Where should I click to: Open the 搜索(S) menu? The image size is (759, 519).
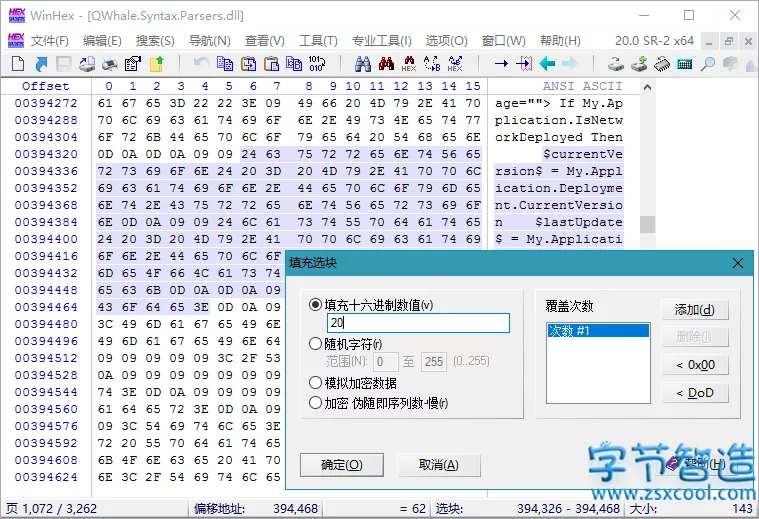pyautogui.click(x=155, y=41)
